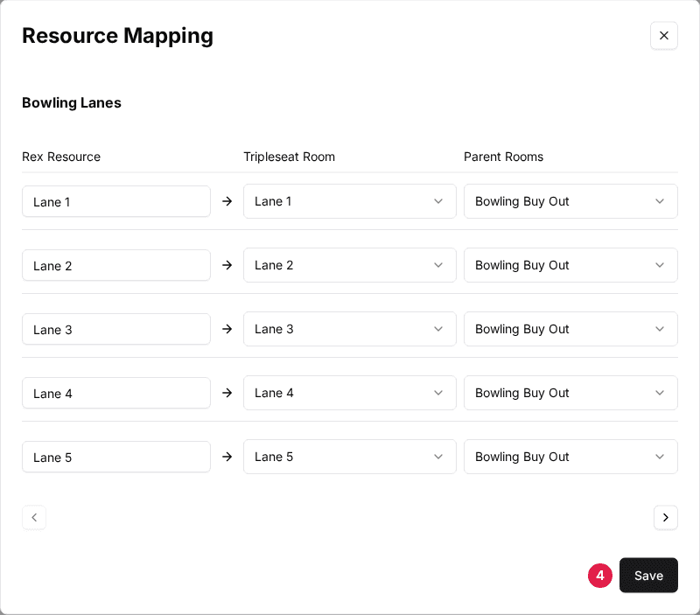Expand Parent Rooms dropdown in Lane 3 row
This screenshot has width=700, height=615.
point(570,329)
